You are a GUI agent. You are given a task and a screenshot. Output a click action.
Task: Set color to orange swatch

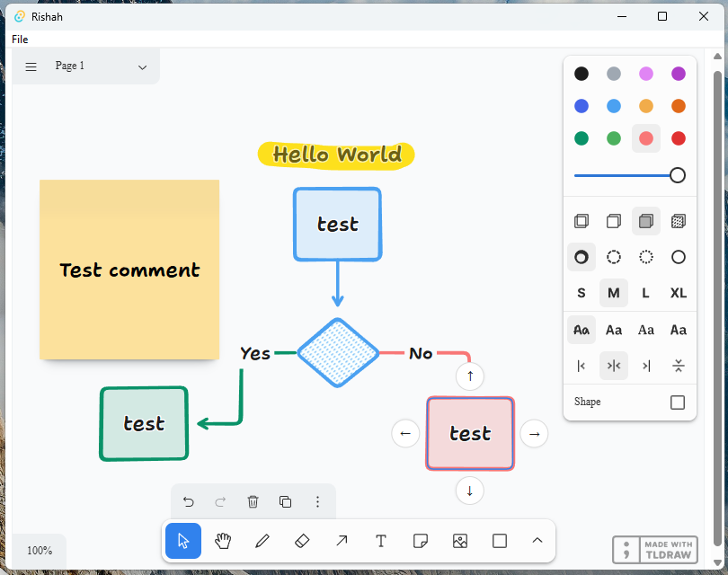point(679,106)
